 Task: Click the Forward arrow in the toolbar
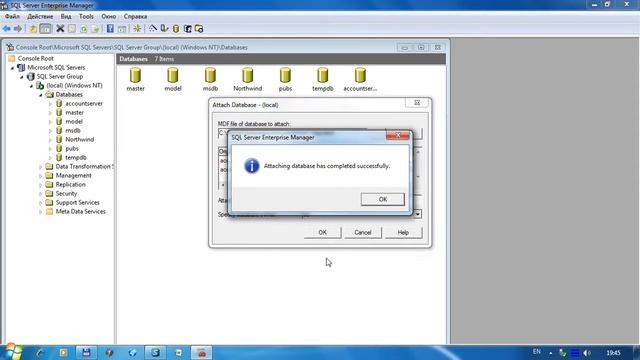pos(18,29)
